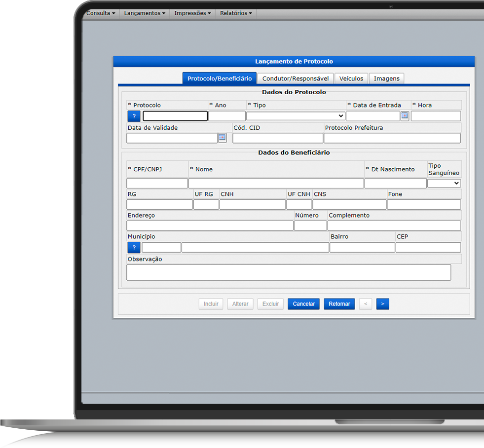Image resolution: width=484 pixels, height=448 pixels.
Task: Click the Cancelar button
Action: pyautogui.click(x=304, y=304)
